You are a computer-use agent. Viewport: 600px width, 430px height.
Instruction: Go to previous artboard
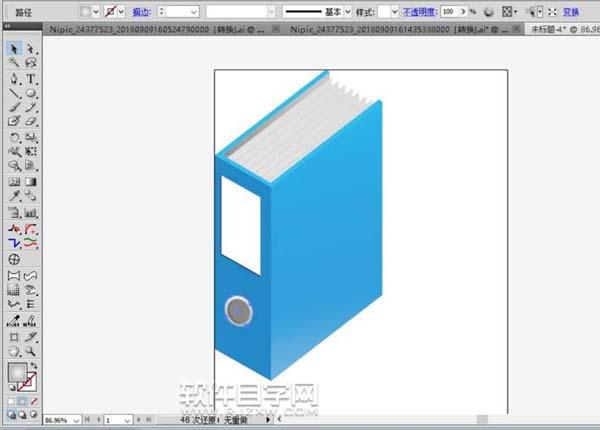click(99, 420)
